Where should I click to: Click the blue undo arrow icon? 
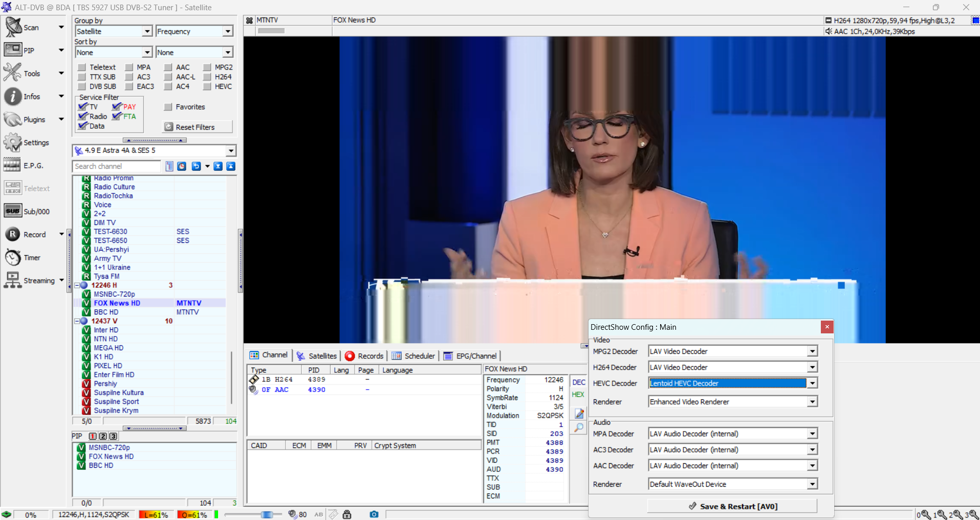pos(196,166)
